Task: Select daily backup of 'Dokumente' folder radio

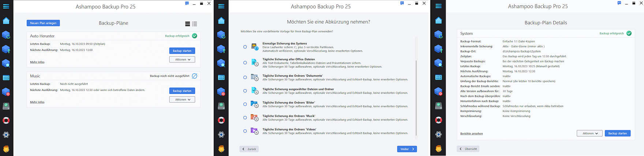Action: [245, 77]
